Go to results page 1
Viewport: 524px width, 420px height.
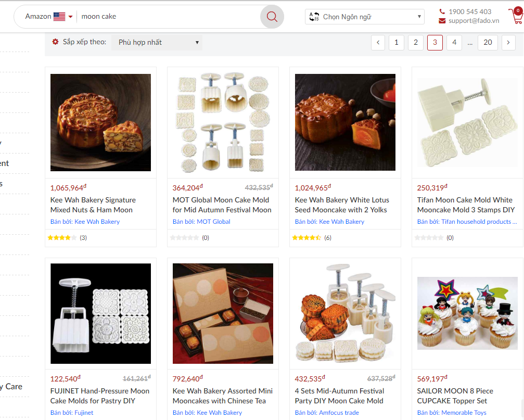click(397, 43)
